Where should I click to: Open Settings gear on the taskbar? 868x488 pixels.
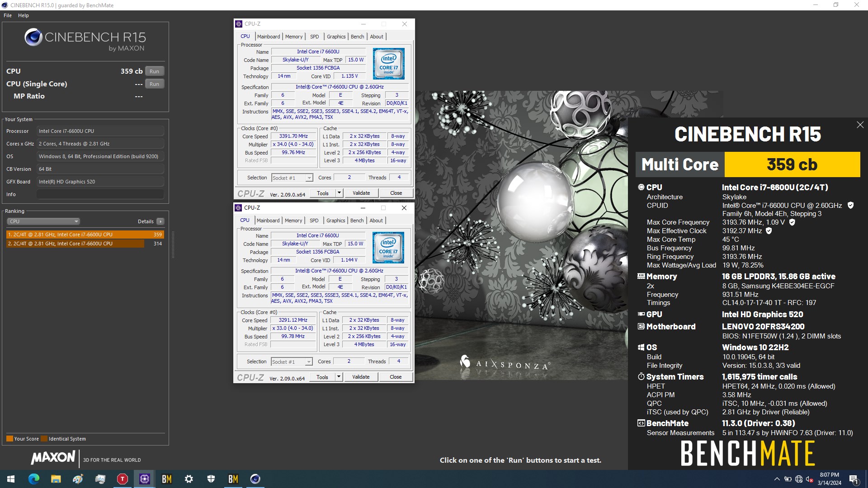(189, 479)
